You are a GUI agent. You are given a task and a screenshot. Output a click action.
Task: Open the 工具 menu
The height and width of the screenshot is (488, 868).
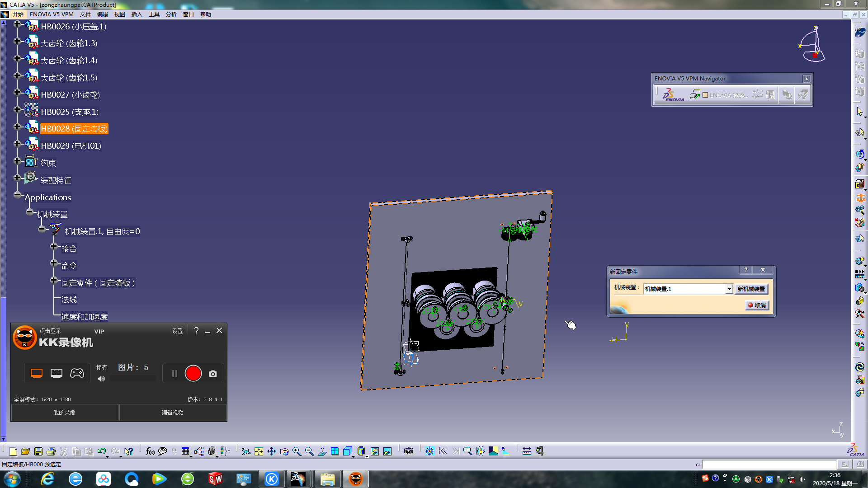(x=154, y=14)
